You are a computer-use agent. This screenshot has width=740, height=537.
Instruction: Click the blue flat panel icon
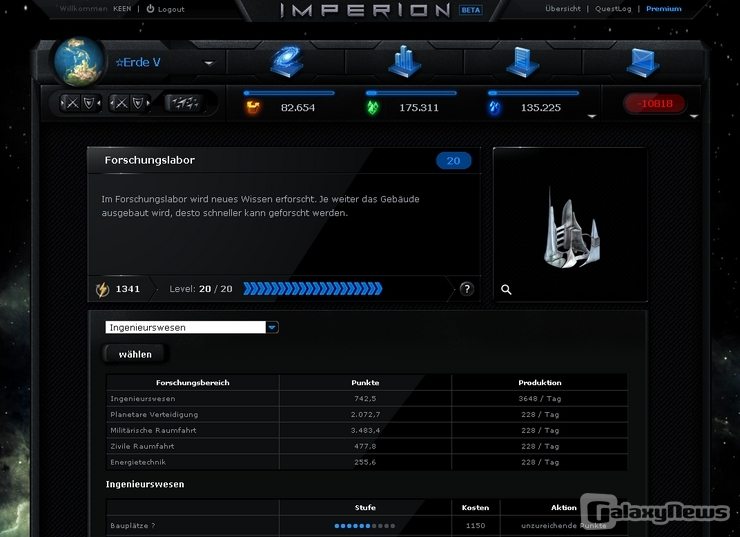[641, 62]
